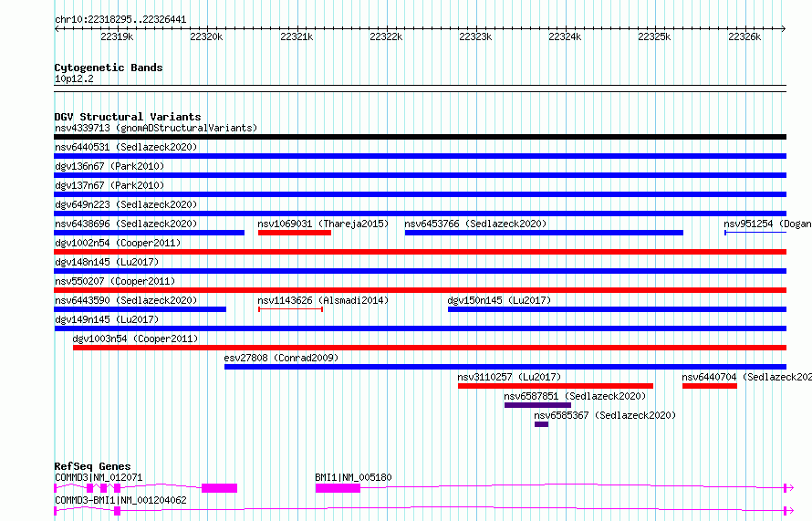
Task: Click the dgv136n67 (Park2010) variant label
Action: (109, 166)
